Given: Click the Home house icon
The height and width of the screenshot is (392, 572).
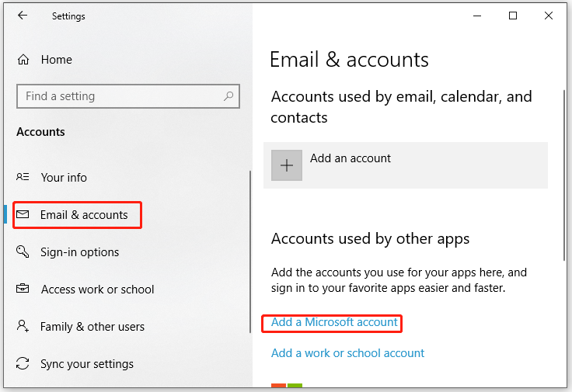Looking at the screenshot, I should point(23,60).
